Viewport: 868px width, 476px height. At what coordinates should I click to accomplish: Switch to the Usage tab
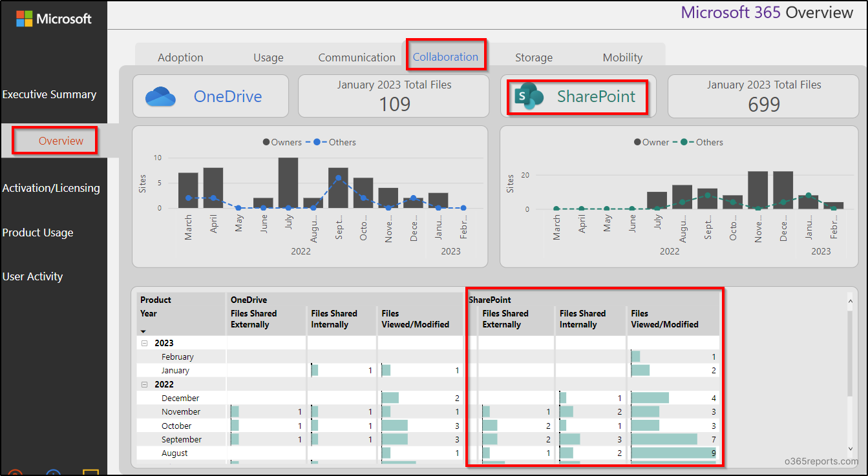[x=268, y=57]
